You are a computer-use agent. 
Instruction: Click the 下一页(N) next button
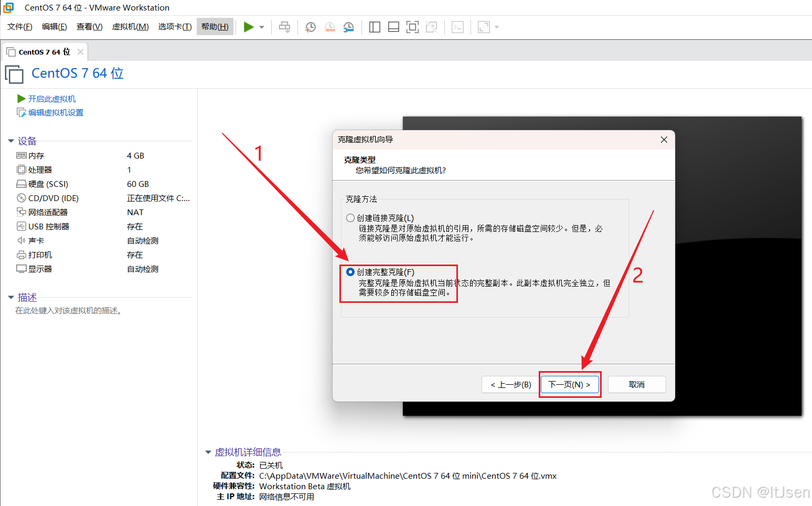pos(570,384)
